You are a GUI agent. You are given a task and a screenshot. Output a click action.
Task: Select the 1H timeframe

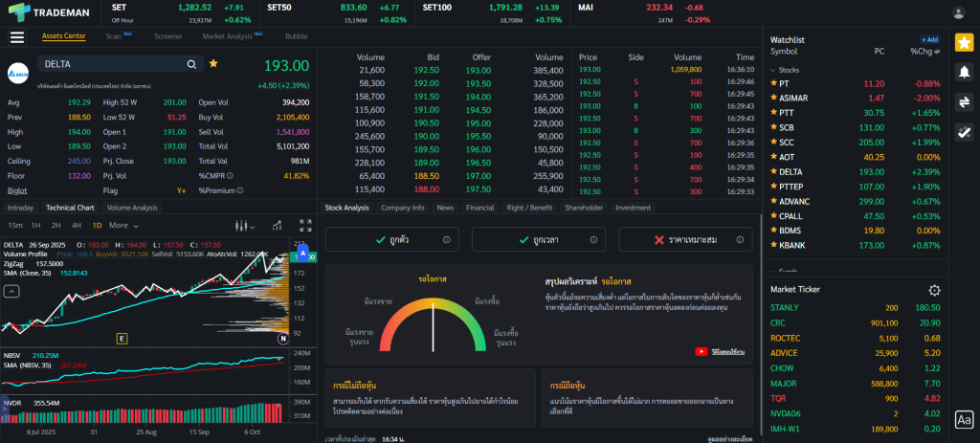click(x=36, y=226)
